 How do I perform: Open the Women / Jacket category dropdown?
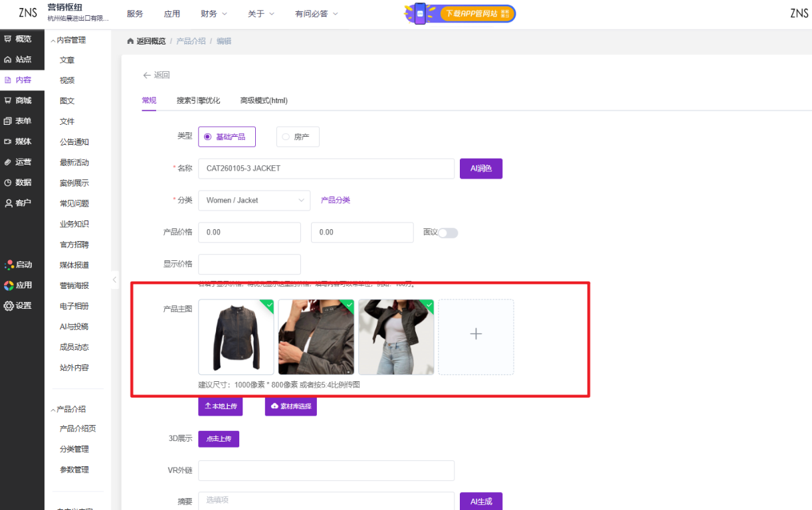coord(254,201)
